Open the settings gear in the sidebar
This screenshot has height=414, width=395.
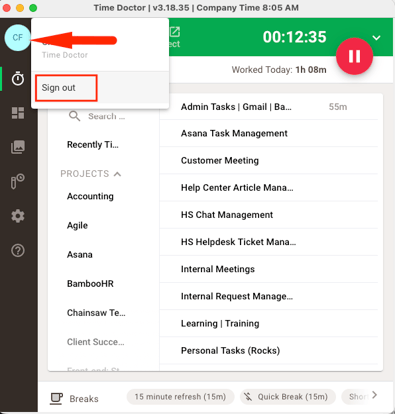(18, 216)
